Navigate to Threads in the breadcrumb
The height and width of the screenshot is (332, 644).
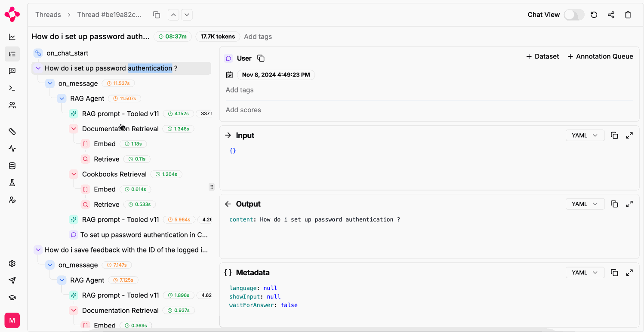pyautogui.click(x=48, y=14)
